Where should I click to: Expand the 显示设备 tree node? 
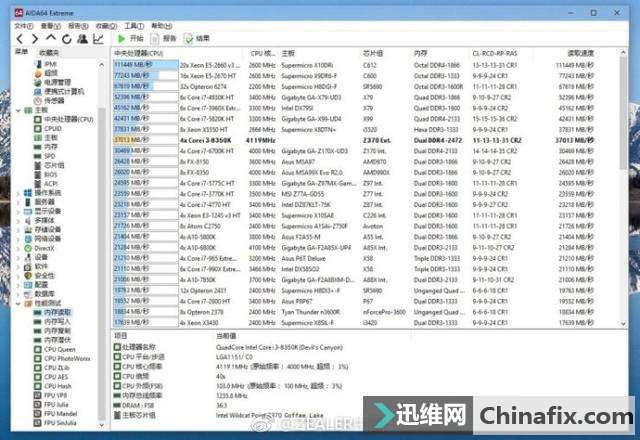18,211
